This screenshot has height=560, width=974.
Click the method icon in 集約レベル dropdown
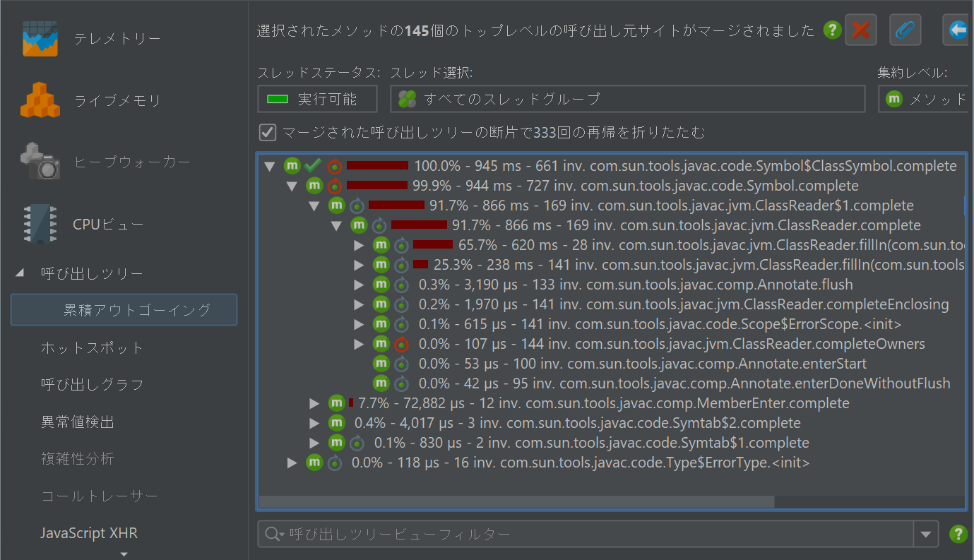tap(894, 99)
